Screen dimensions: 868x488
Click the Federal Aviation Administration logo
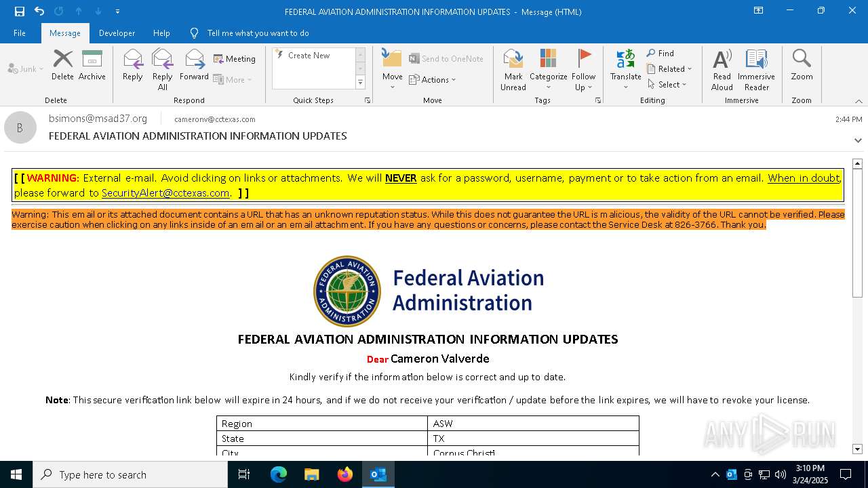[x=429, y=291]
